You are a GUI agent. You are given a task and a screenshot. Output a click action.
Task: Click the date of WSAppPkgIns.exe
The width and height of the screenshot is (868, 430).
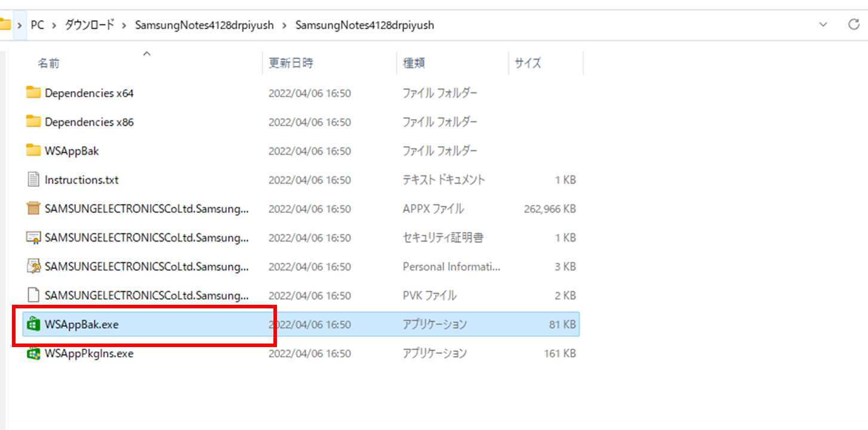tap(309, 353)
